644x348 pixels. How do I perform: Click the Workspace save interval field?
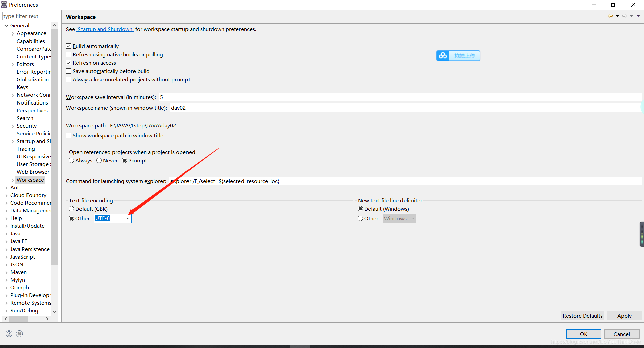pos(400,97)
